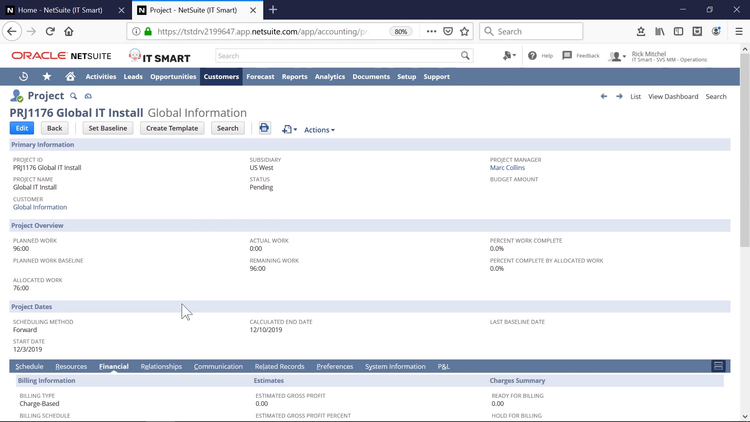Open the Marc Collins project manager link
Image resolution: width=750 pixels, height=422 pixels.
507,167
